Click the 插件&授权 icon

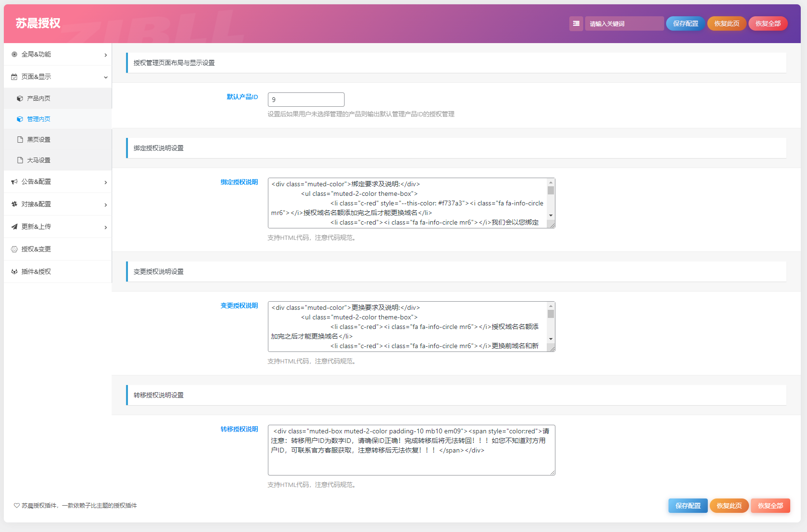coord(14,272)
